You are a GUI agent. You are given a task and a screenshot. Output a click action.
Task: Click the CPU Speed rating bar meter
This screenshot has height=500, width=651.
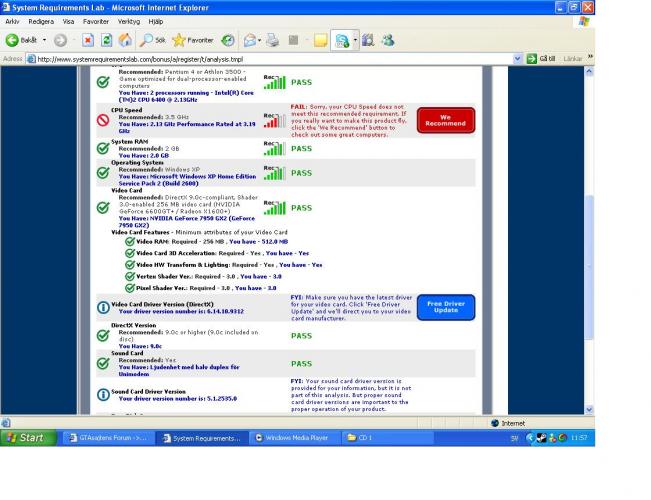[274, 120]
